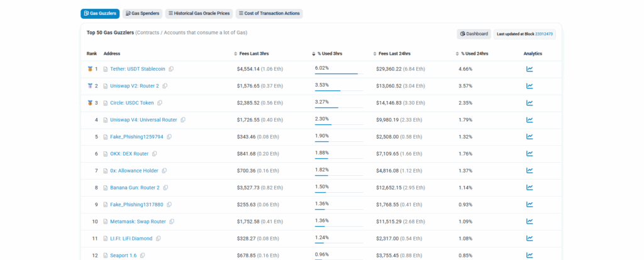The width and height of the screenshot is (644, 260).
Task: Select the $3,527.73 fees value
Action: coord(248,187)
